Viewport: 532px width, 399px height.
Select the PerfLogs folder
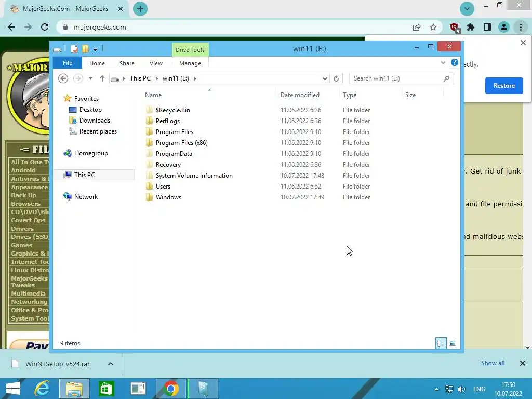tap(168, 121)
